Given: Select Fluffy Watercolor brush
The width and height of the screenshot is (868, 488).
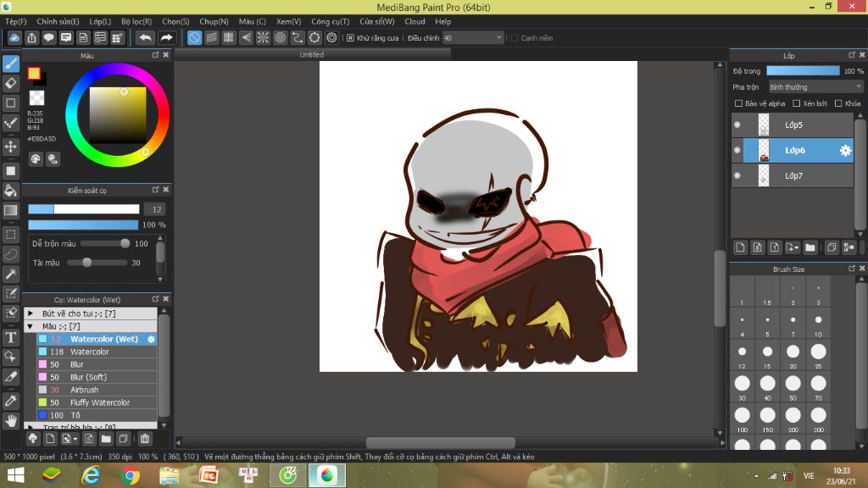Looking at the screenshot, I should click(x=97, y=402).
